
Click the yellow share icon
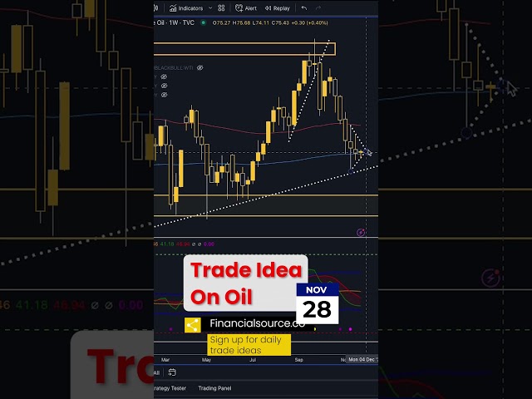click(192, 325)
